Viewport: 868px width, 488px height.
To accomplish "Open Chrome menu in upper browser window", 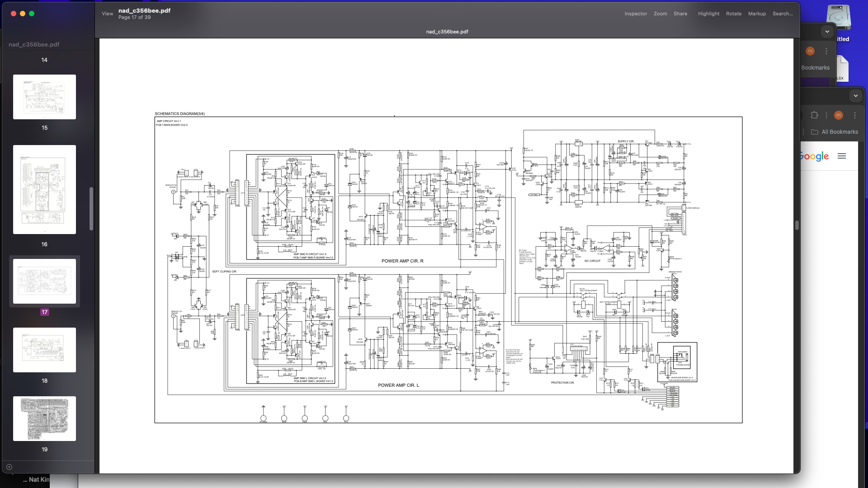I will (826, 51).
